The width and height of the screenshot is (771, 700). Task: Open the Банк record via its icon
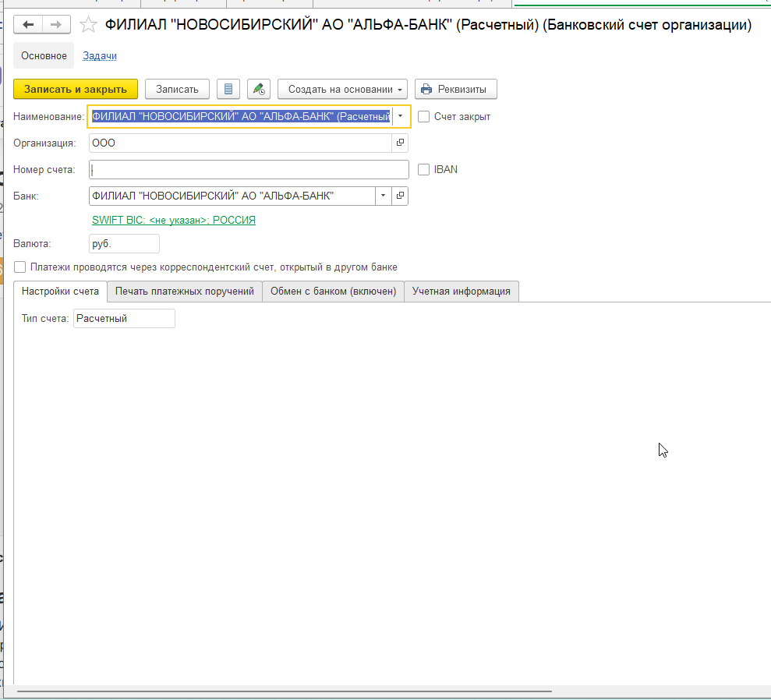tap(400, 196)
